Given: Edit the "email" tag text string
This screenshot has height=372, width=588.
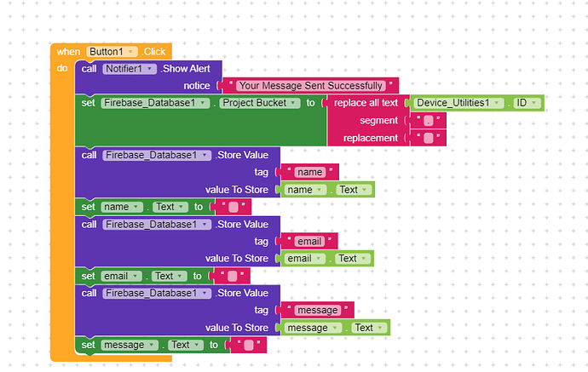Looking at the screenshot, I should [309, 242].
